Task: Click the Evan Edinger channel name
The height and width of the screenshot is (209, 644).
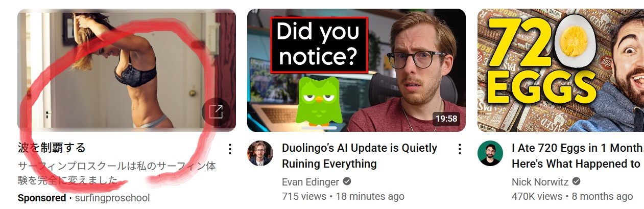Action: (x=311, y=182)
